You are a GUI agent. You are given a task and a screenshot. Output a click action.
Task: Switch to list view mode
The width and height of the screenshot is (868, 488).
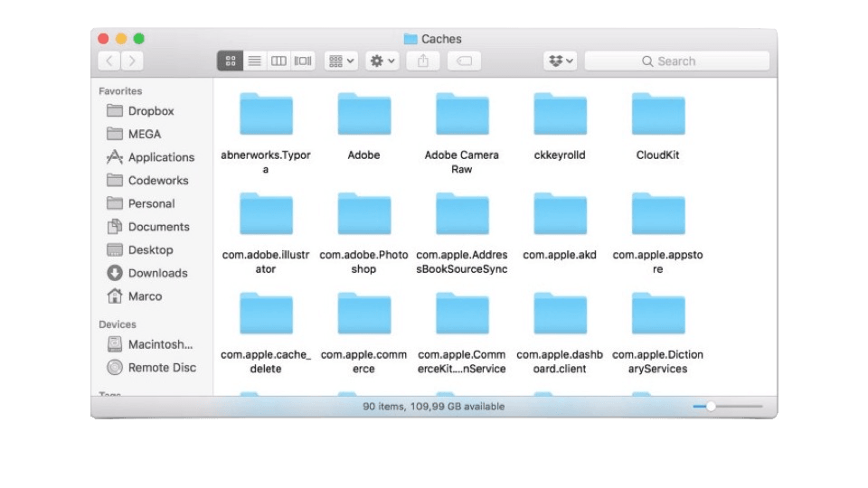255,61
